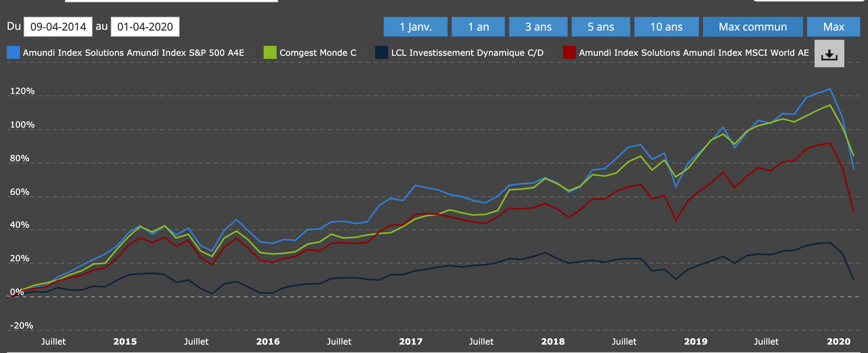Click the '120%' y-axis label

(22, 91)
